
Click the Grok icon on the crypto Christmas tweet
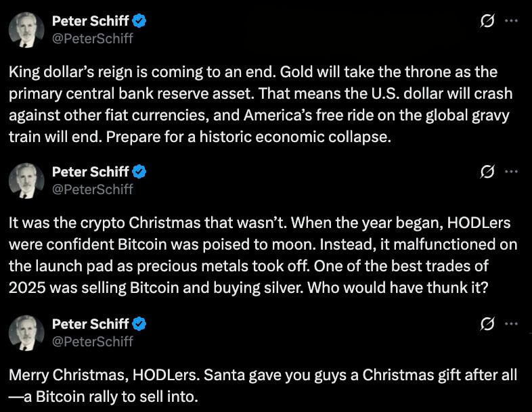click(486, 173)
